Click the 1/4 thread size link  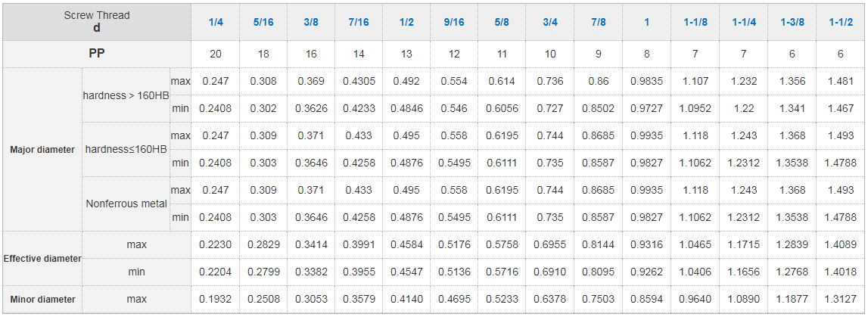click(x=216, y=23)
